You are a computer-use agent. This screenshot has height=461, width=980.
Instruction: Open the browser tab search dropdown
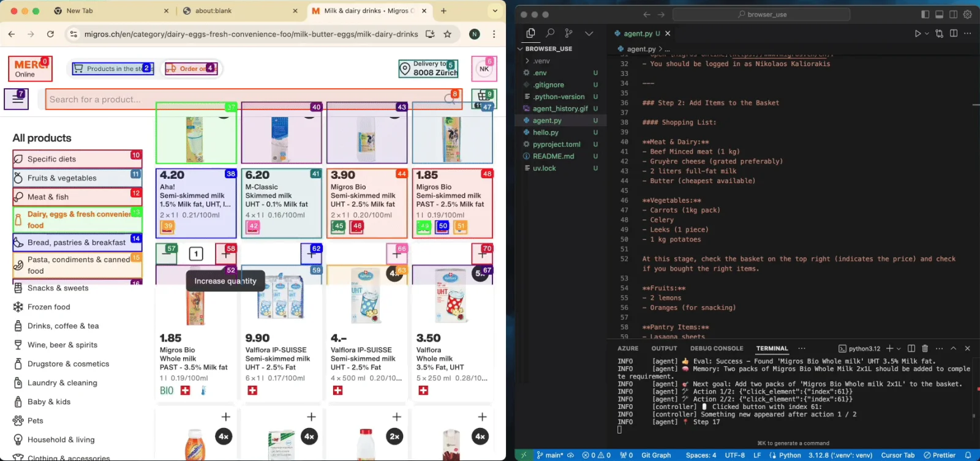[495, 10]
